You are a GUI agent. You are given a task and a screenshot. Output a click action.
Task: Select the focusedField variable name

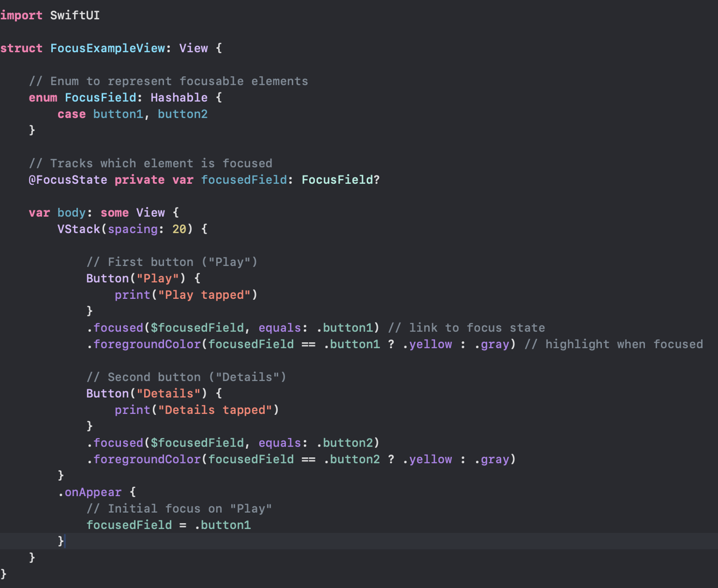[x=244, y=180]
